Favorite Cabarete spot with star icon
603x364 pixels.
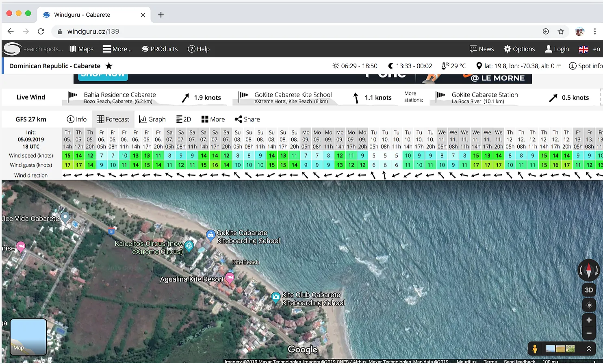(x=109, y=66)
